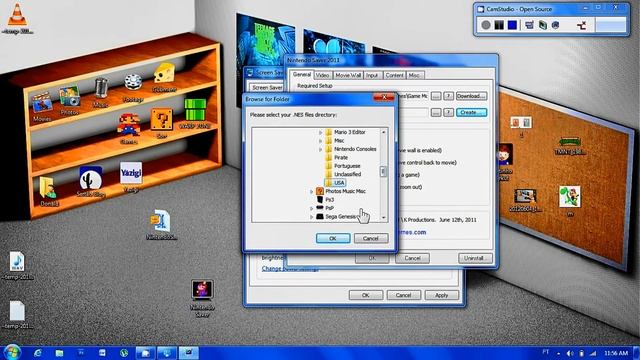Screen dimensions: 640x360
Task: Click CamStudio toggle view icon
Action: point(582,26)
